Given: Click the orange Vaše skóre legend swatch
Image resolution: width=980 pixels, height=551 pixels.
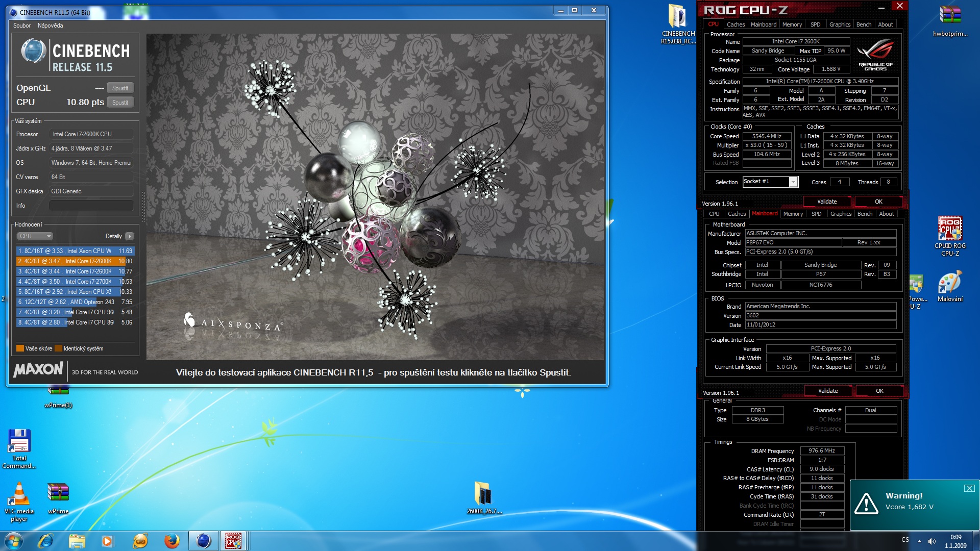Looking at the screenshot, I should [20, 348].
